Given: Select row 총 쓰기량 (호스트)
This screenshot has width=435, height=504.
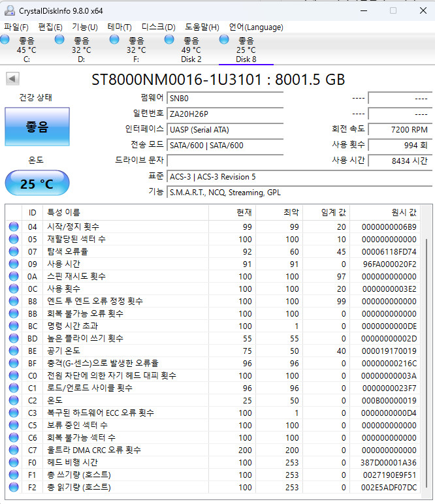Looking at the screenshot, I should [213, 475].
